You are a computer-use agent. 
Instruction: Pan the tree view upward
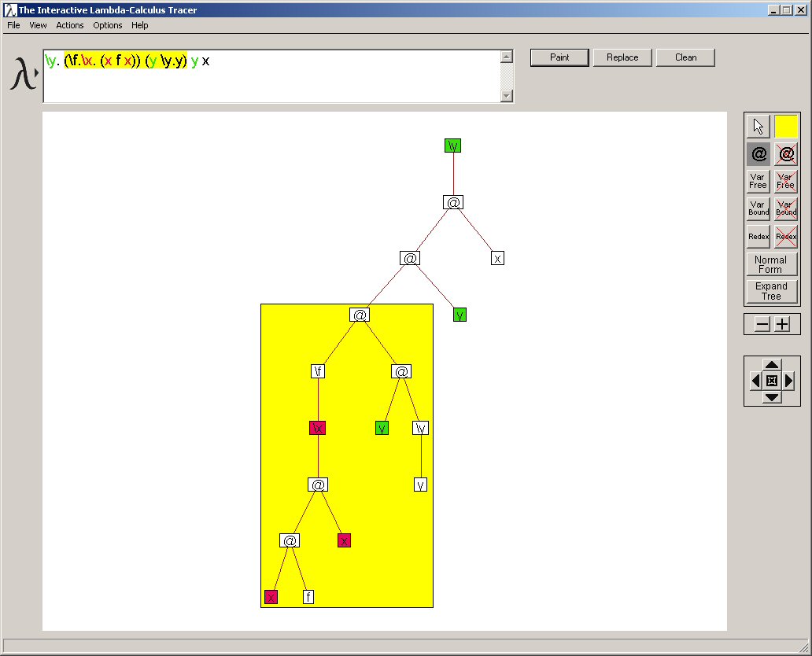point(772,364)
